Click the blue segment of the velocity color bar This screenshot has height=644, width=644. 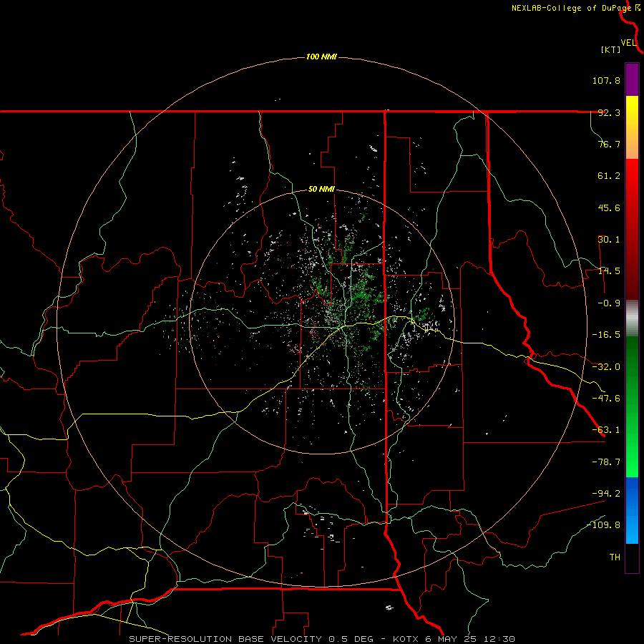632,510
